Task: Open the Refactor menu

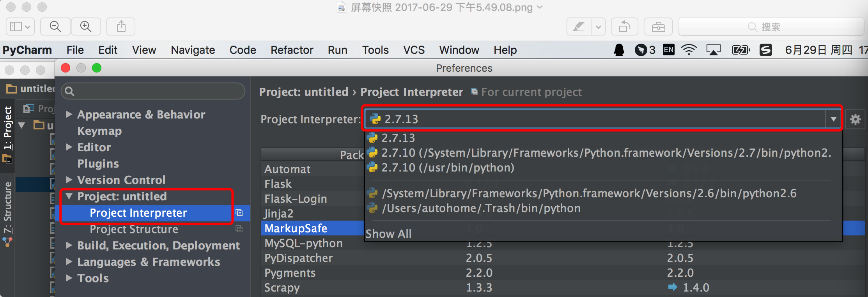Action: click(292, 50)
